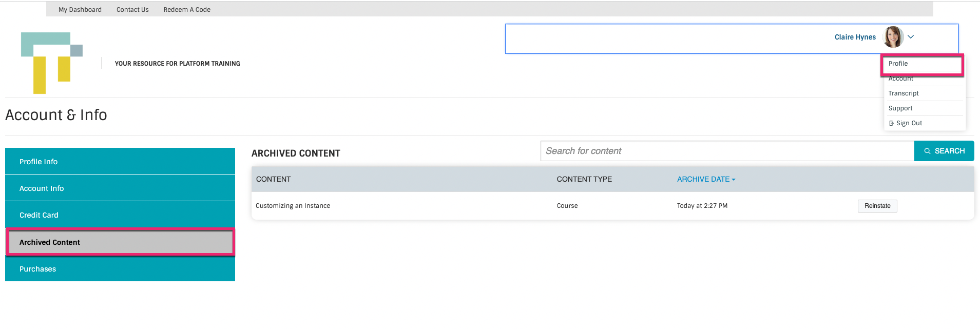Viewport: 980px width, 329px height.
Task: Open Redeem A Code link
Action: tap(187, 10)
